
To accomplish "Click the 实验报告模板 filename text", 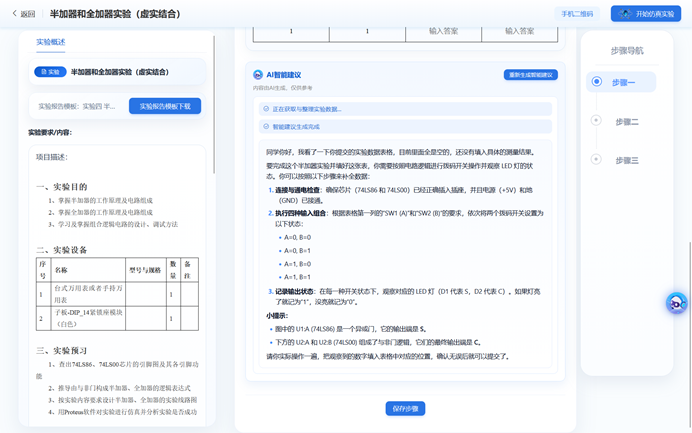I will (x=76, y=106).
